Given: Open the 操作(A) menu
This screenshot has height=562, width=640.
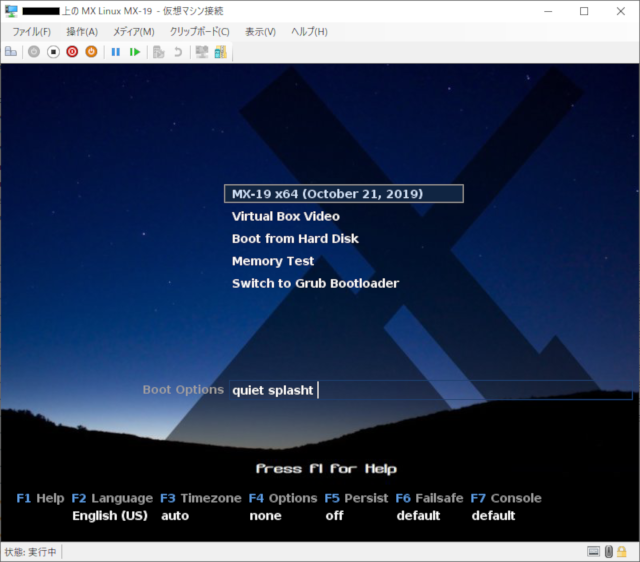Looking at the screenshot, I should tap(82, 32).
